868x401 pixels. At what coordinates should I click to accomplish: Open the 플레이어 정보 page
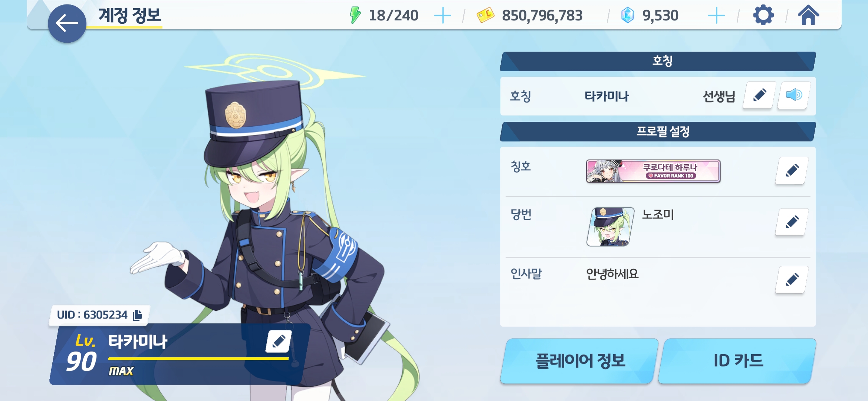click(x=580, y=361)
